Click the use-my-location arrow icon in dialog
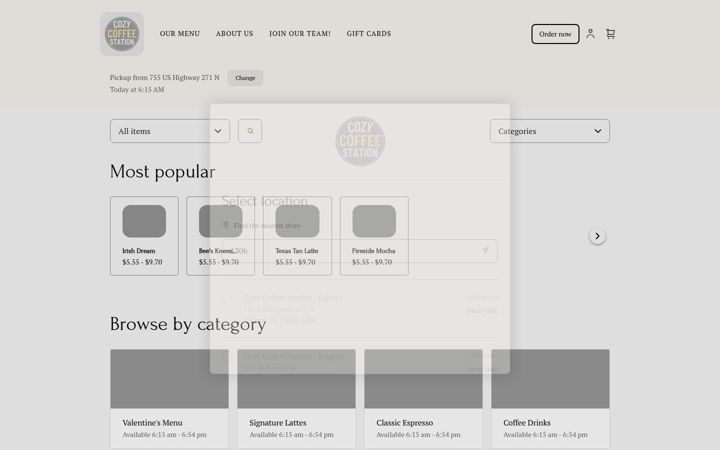 (485, 250)
